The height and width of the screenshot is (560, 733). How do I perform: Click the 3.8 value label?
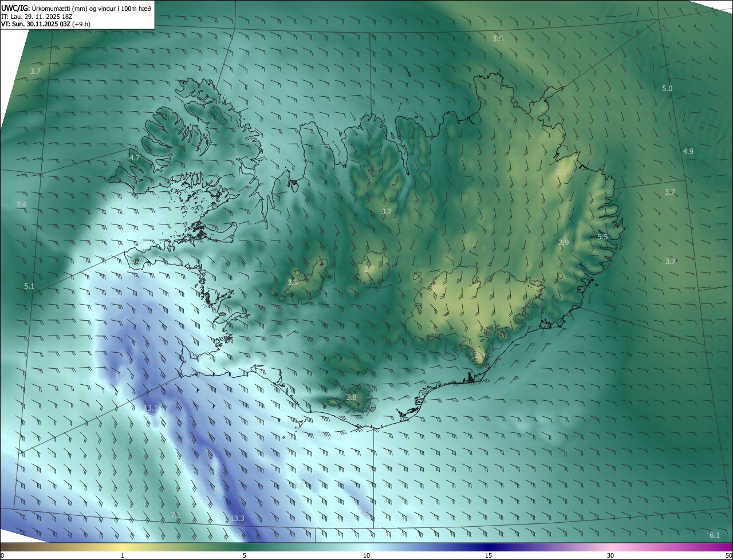(x=351, y=397)
